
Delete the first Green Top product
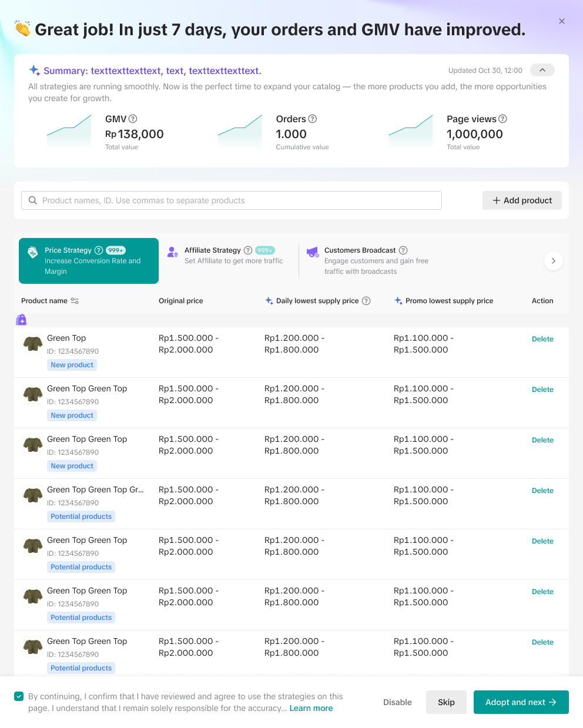[x=542, y=339]
